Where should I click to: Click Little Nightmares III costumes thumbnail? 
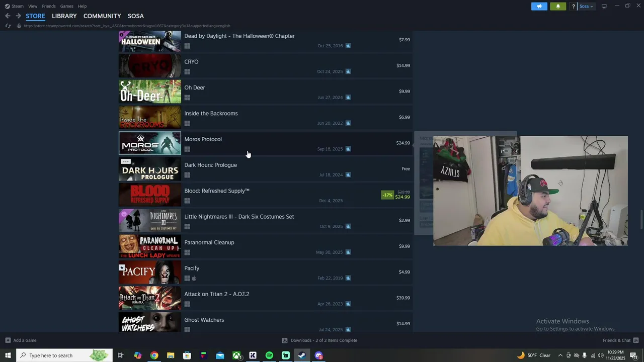click(x=150, y=220)
